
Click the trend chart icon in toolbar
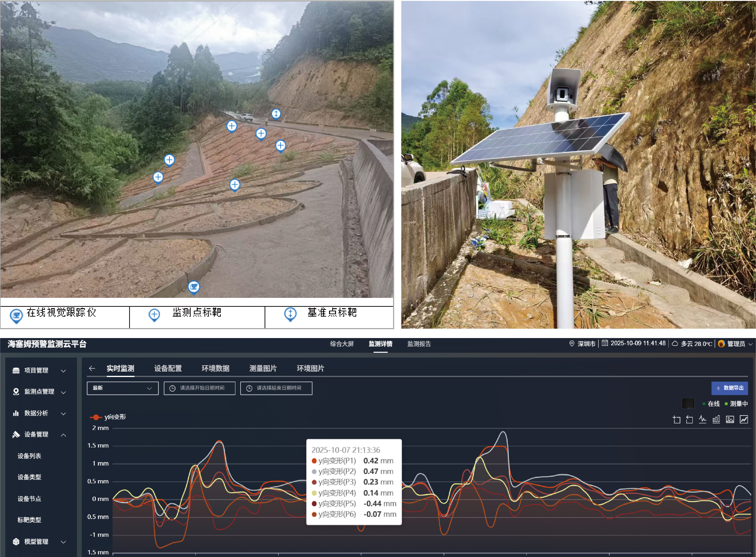[x=743, y=419]
